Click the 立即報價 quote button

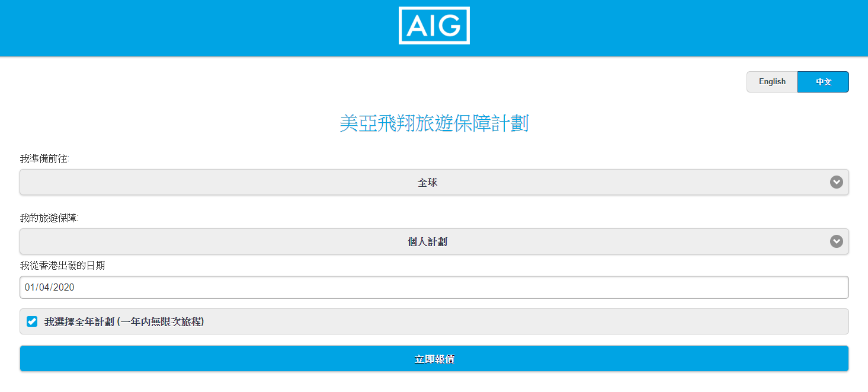click(434, 358)
